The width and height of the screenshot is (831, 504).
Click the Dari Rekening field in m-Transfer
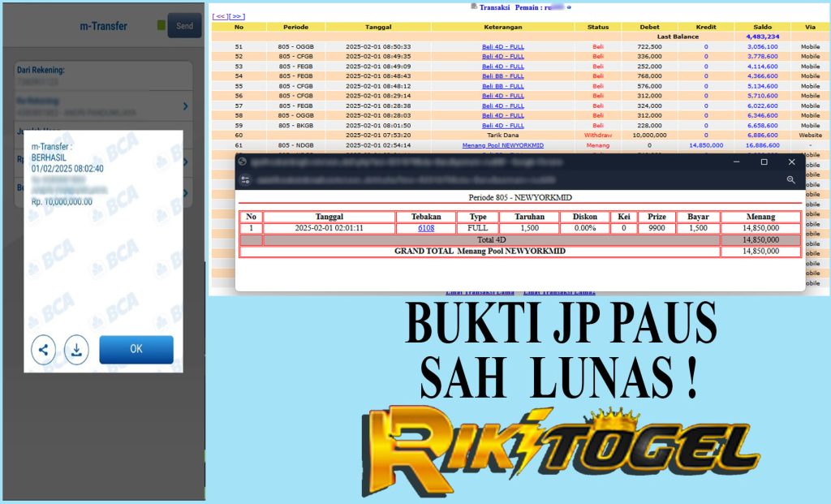coord(103,75)
